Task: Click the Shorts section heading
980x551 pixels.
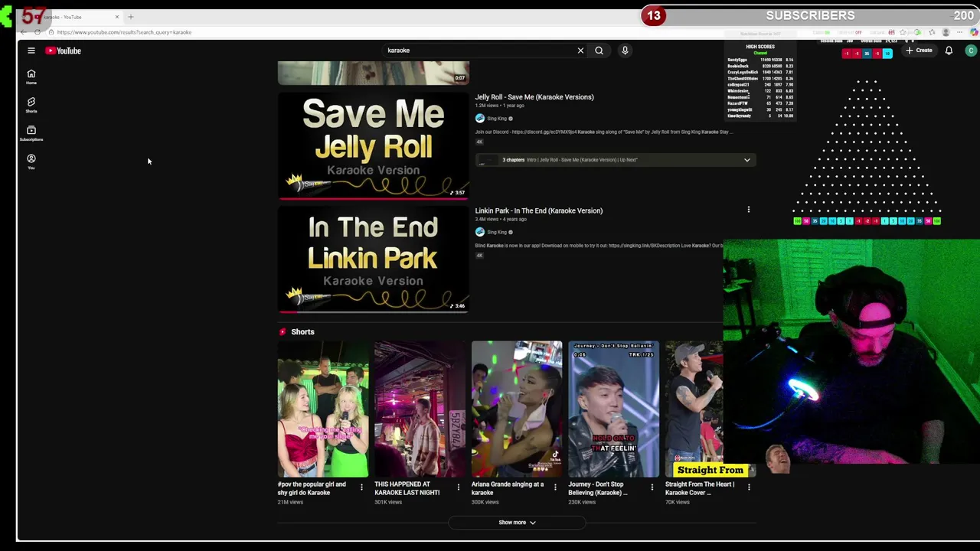Action: [x=302, y=332]
